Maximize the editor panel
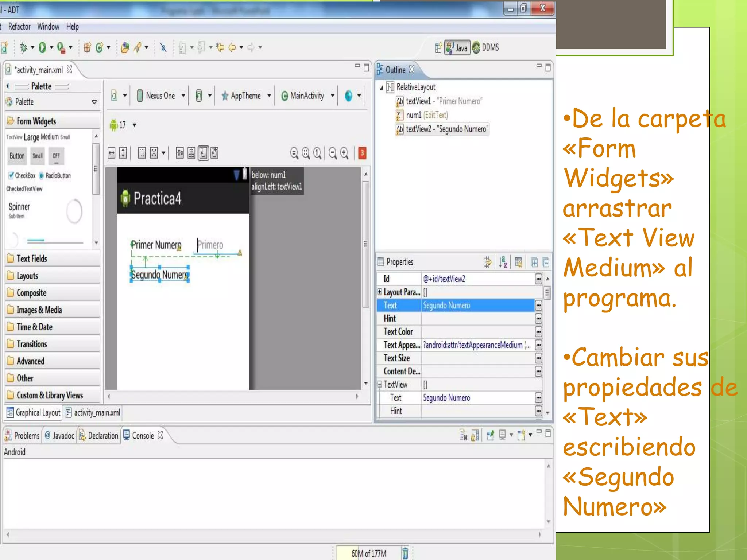 366,67
